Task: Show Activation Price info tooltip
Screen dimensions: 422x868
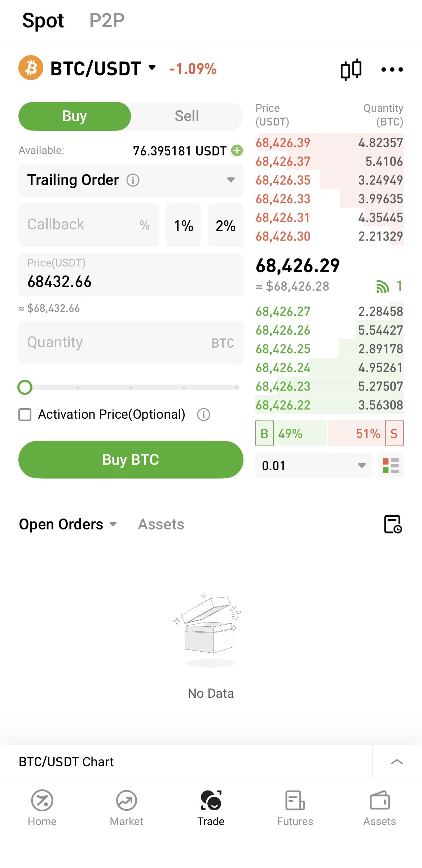Action: tap(203, 415)
